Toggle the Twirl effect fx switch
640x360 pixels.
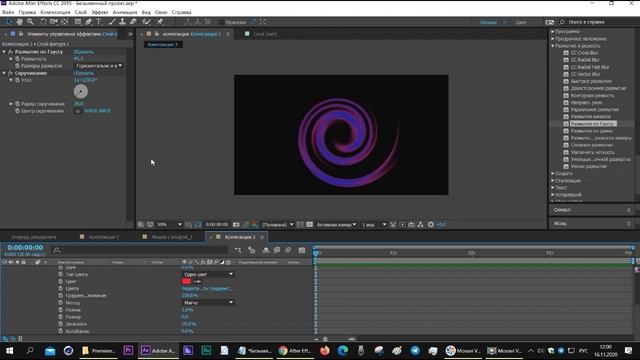pos(11,73)
